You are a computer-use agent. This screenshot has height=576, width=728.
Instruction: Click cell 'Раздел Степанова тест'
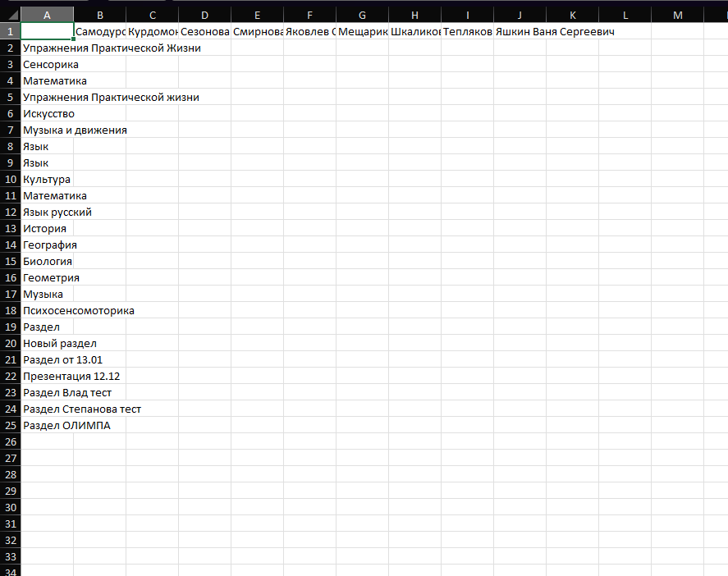pos(82,409)
